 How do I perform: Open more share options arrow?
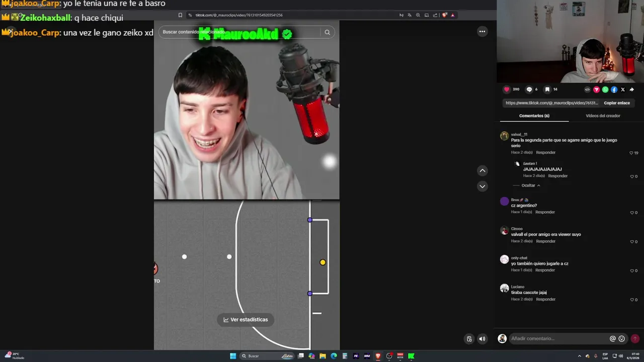(x=632, y=89)
